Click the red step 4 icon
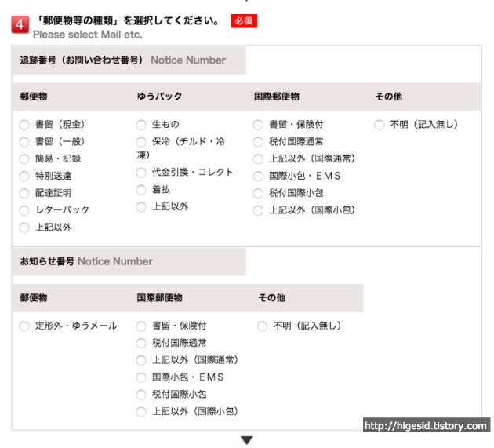This screenshot has height=448, width=494. click(x=20, y=24)
